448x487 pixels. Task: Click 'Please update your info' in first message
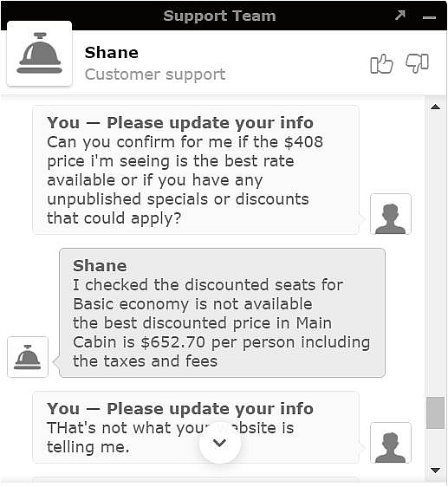pos(210,123)
